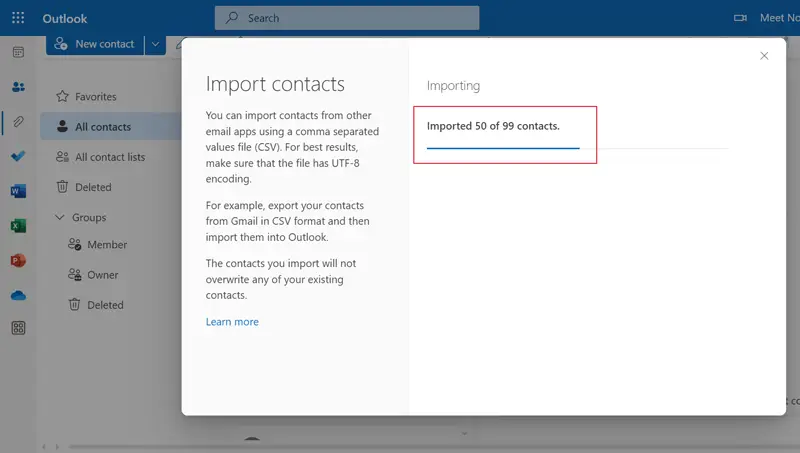This screenshot has width=800, height=453.
Task: Open the app launcher grid icon
Action: pos(18,18)
